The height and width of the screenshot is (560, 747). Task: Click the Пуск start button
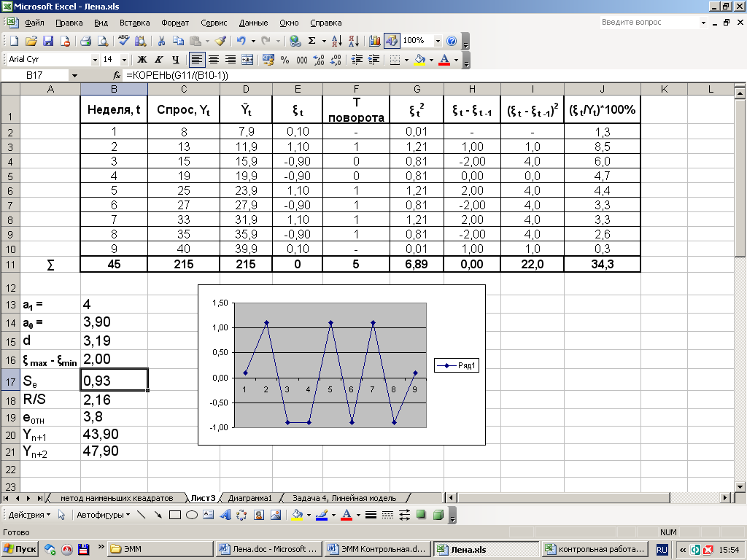tap(20, 549)
